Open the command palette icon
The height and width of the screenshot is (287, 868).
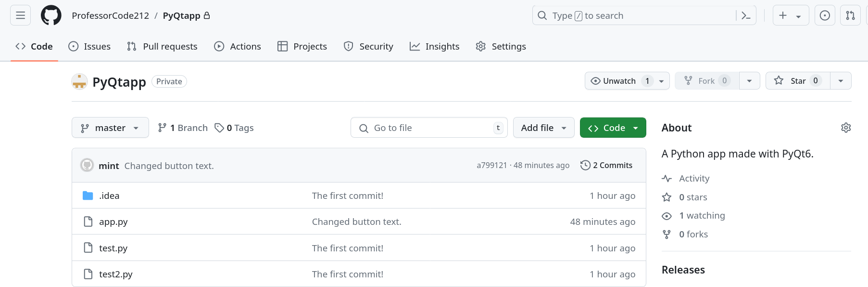746,15
